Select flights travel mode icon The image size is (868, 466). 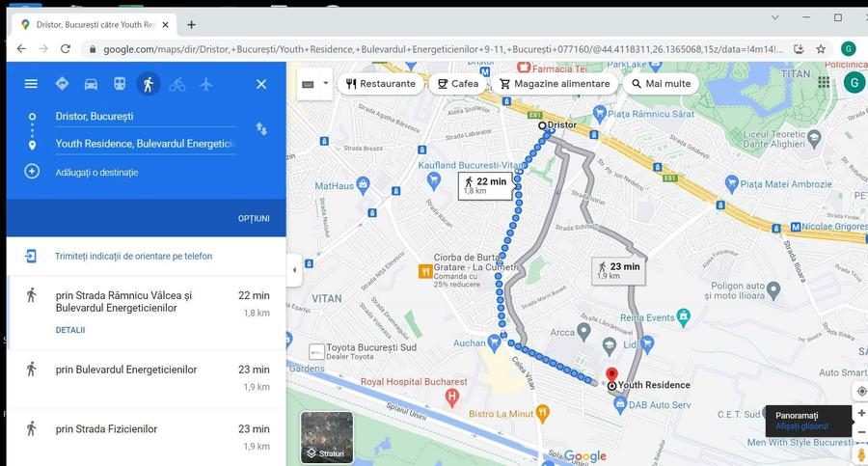205,84
